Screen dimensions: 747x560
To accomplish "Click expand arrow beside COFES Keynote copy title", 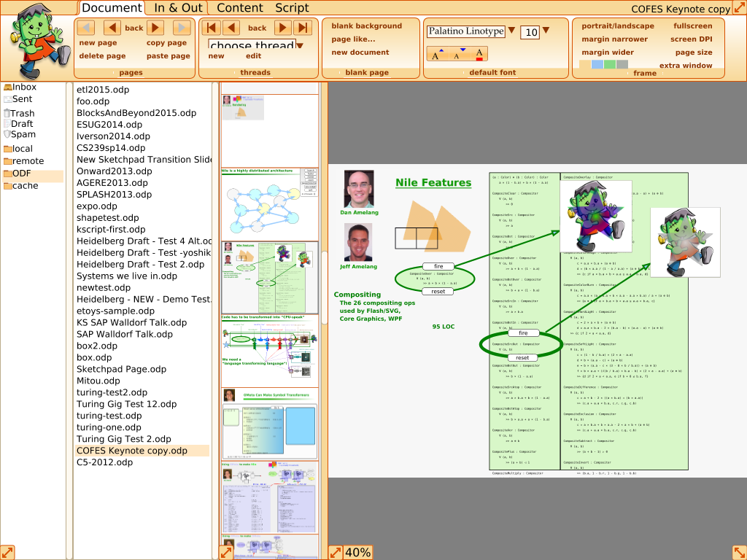I will pos(740,7).
